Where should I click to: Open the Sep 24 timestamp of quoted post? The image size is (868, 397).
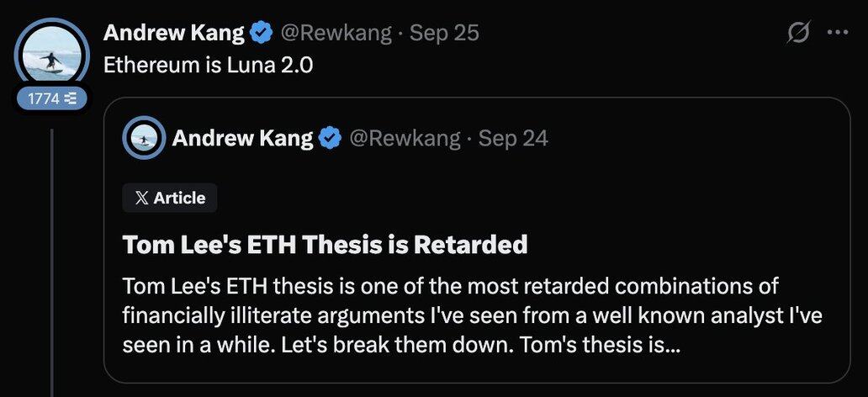513,138
